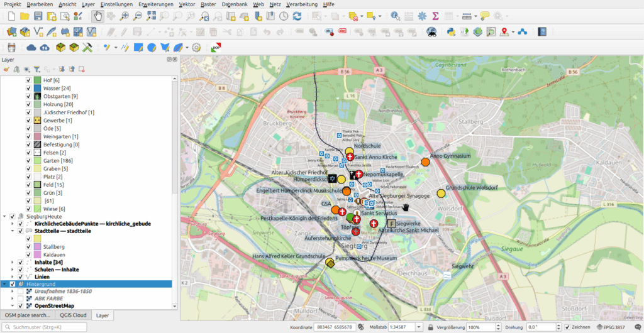Open the Processing Toolbox gear icon
644x333 pixels.
[421, 16]
